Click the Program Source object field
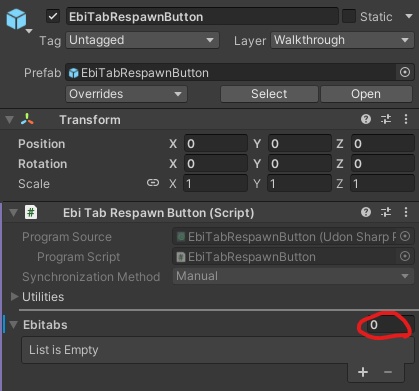419x391 pixels. point(285,237)
